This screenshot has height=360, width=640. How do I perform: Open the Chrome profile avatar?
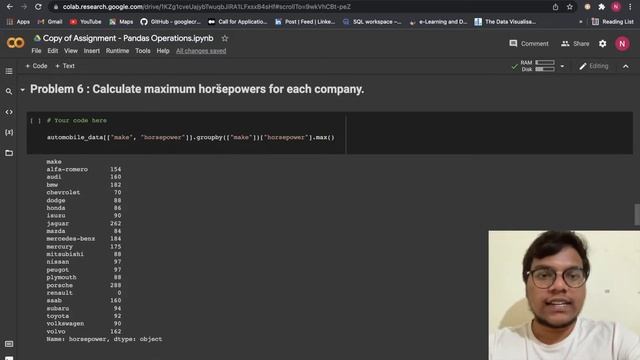coord(616,7)
